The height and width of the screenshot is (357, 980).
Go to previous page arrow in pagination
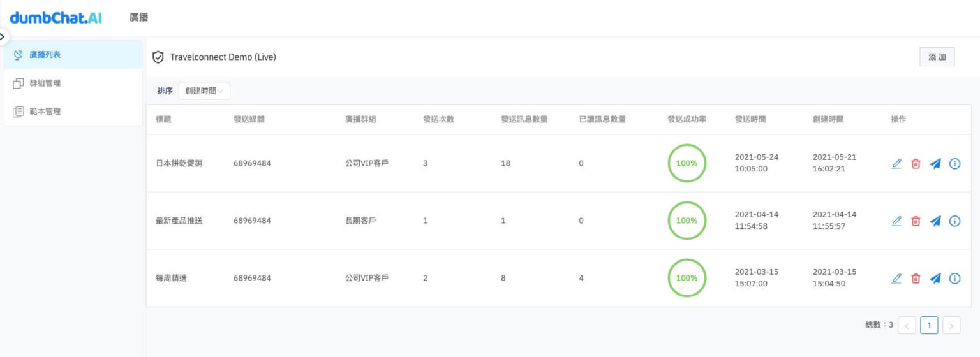[907, 326]
